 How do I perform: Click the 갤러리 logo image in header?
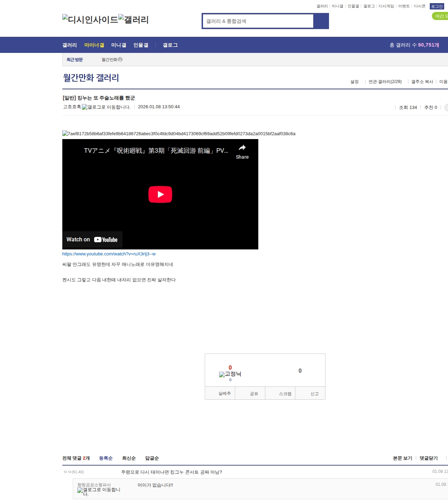(133, 20)
